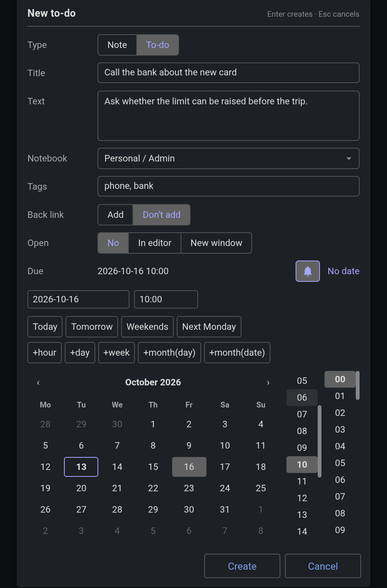387x588 pixels.
Task: Open the Notebook dropdown arrow
Action: click(x=349, y=158)
